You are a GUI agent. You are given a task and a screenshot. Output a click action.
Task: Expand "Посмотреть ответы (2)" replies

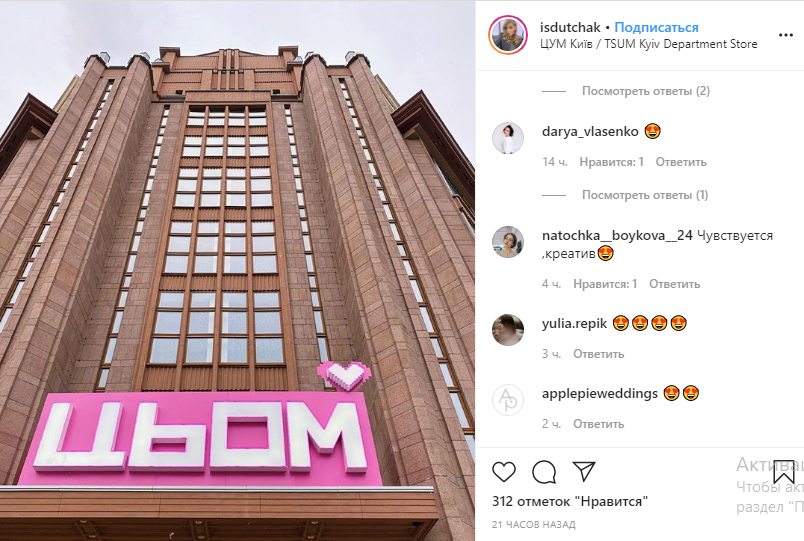(646, 91)
